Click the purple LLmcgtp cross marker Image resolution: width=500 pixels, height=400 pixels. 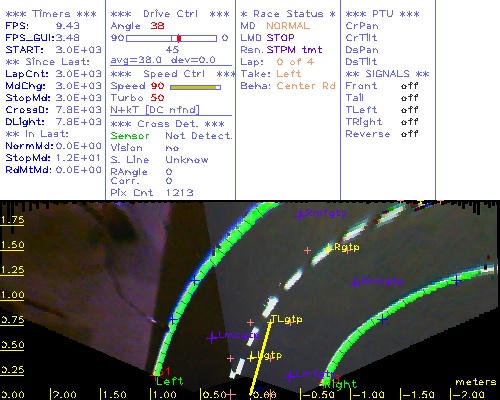click(x=212, y=338)
